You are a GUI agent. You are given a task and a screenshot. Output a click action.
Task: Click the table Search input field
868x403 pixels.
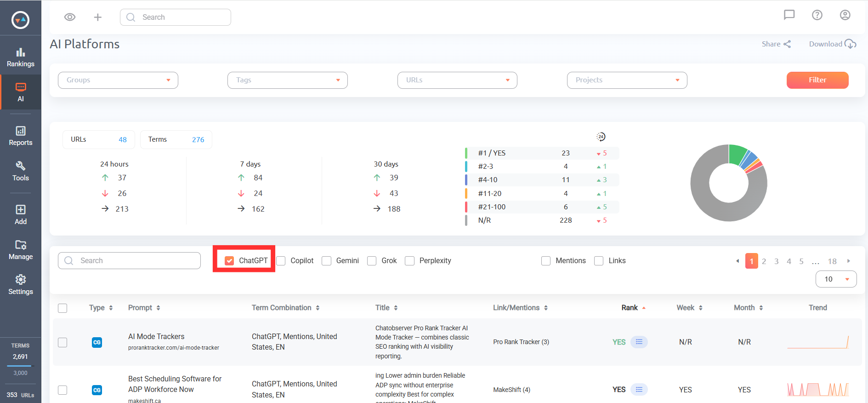tap(129, 261)
